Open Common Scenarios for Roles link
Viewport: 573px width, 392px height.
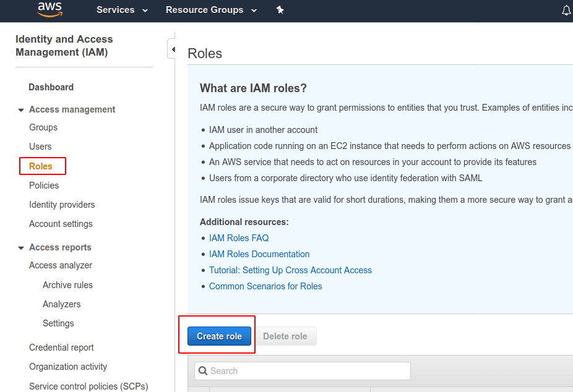pos(265,286)
